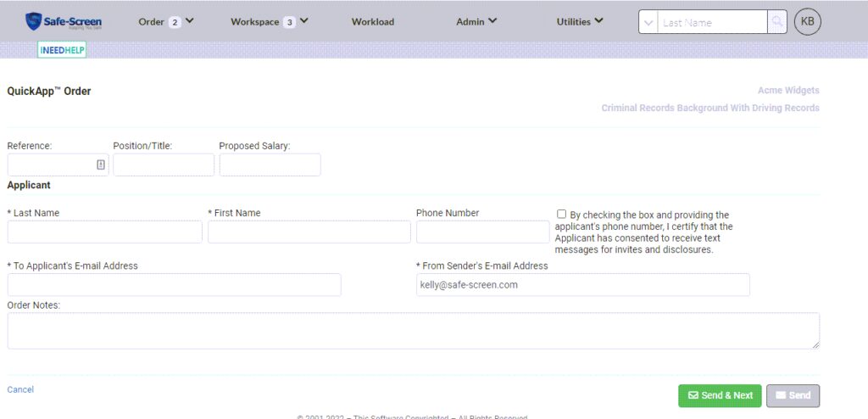The image size is (868, 419).
Task: Click the Proposed Salary input field
Action: (x=270, y=165)
